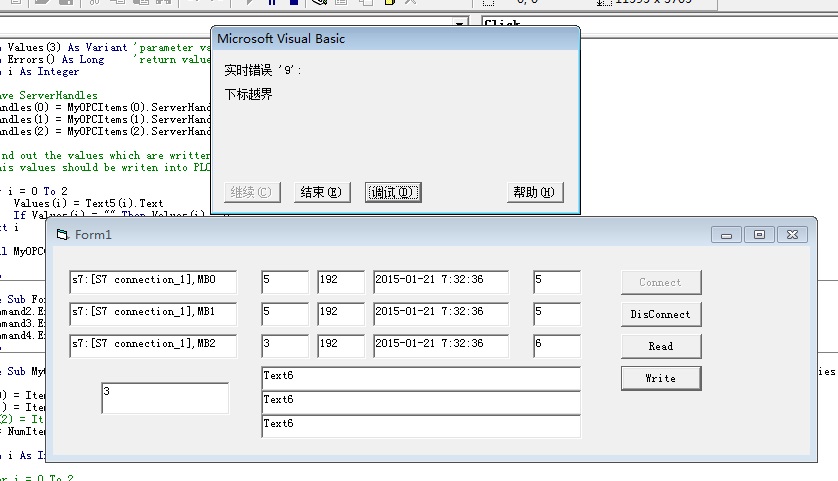Focus the item field containing MB1
The height and width of the screenshot is (481, 838).
point(153,314)
